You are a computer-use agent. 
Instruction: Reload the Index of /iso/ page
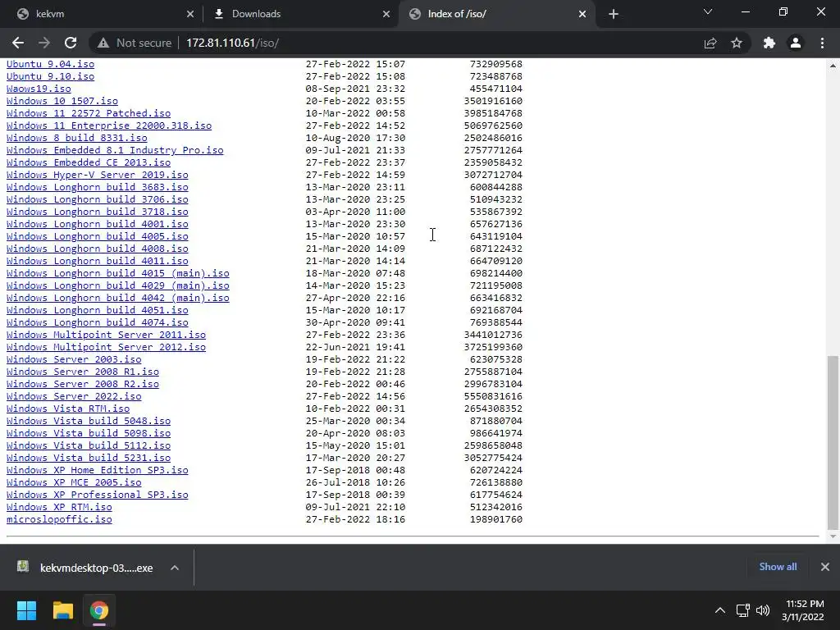(x=71, y=43)
